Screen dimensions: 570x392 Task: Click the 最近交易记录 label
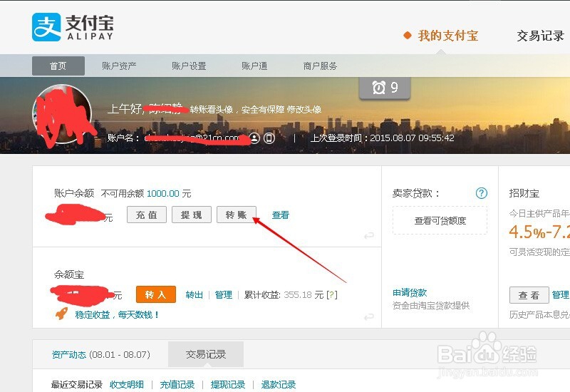[77, 384]
